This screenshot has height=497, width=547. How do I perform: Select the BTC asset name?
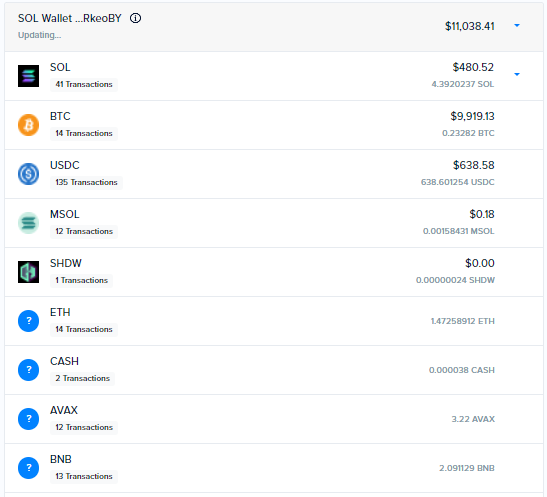click(x=60, y=116)
